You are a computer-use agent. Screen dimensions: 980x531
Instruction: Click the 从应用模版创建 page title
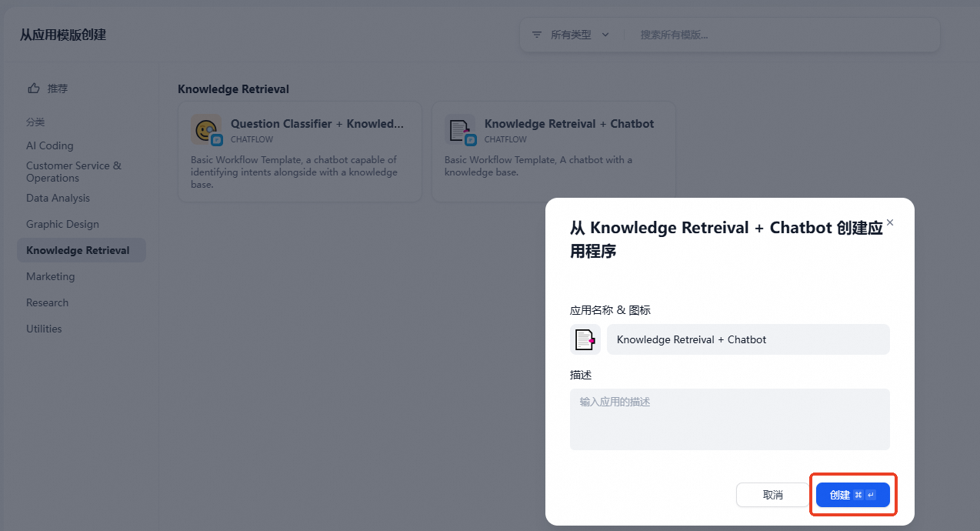63,35
